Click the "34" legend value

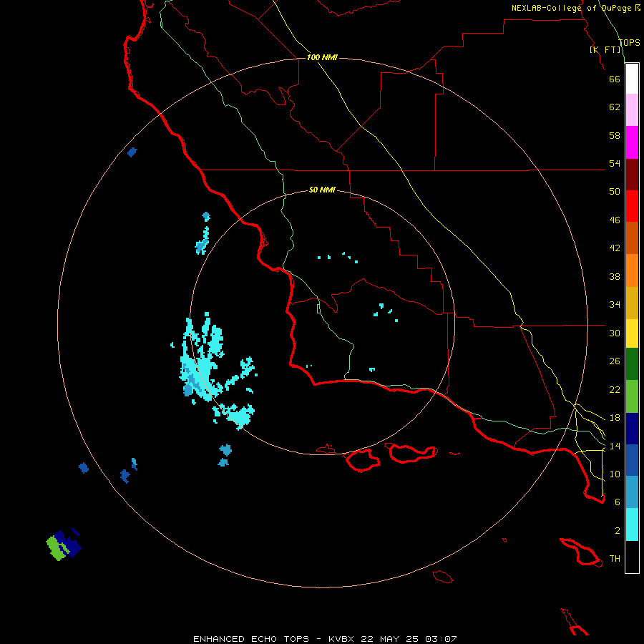coord(615,305)
